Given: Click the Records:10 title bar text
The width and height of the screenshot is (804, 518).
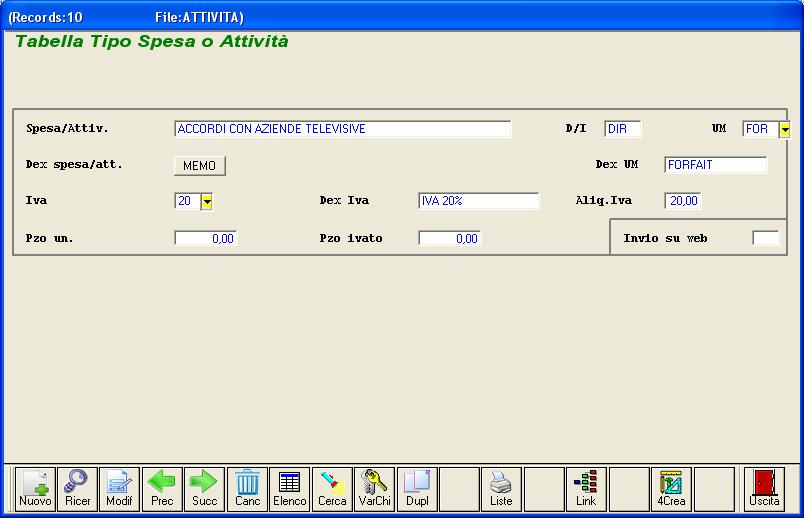Looking at the screenshot, I should 46,17.
